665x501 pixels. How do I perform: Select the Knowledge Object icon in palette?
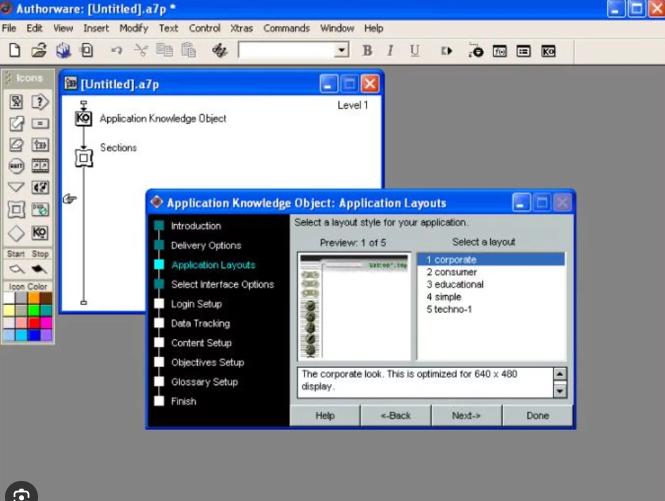point(40,232)
